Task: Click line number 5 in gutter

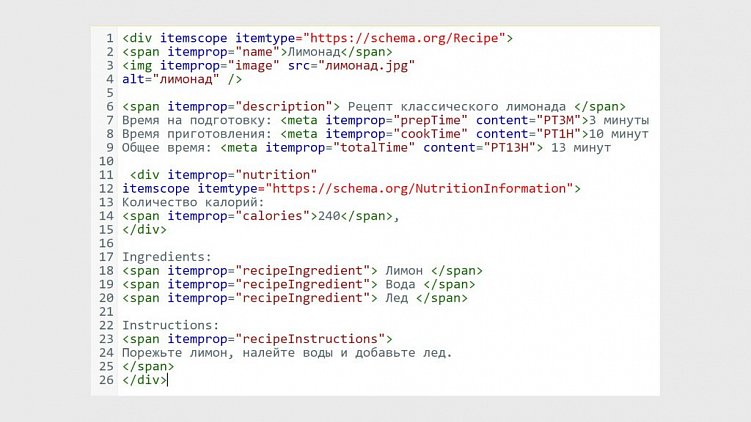Action: coord(110,93)
